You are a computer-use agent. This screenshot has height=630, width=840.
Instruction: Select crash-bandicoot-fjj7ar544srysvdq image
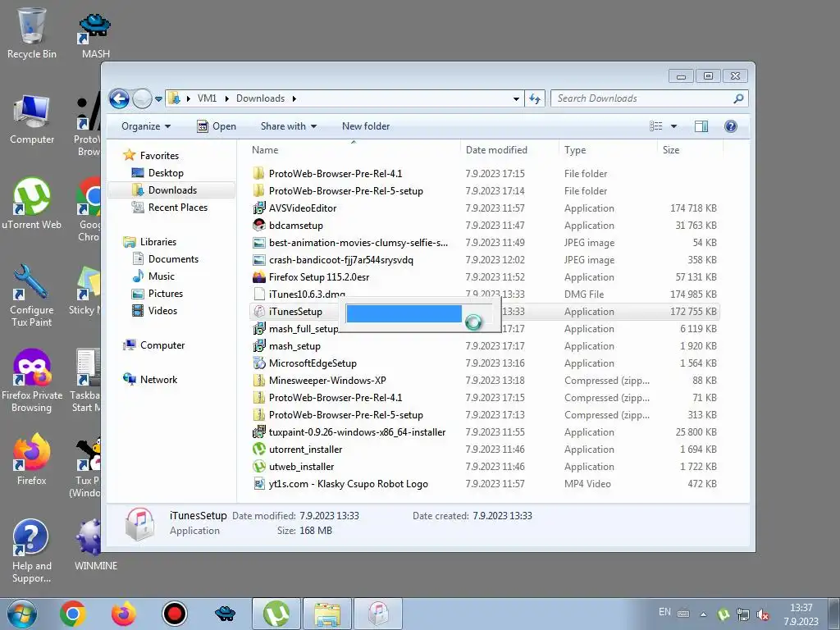click(340, 260)
